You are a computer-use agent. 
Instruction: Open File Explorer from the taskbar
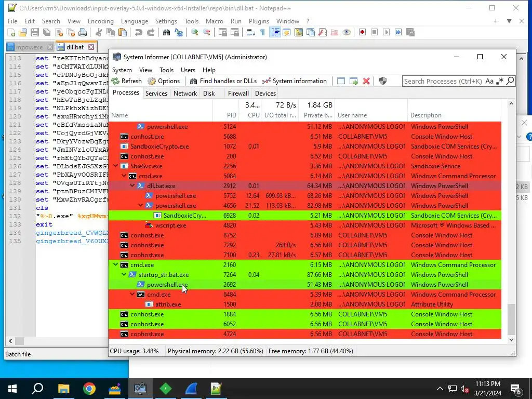[x=63, y=389]
